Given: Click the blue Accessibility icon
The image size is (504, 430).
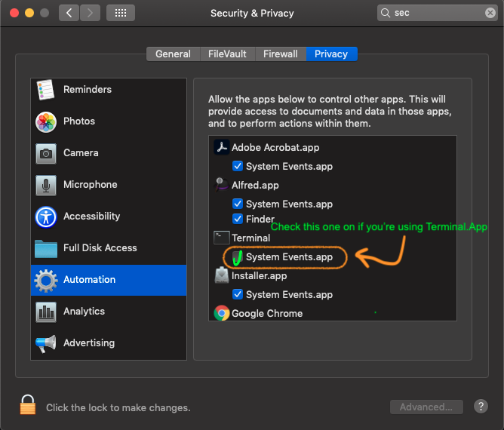Looking at the screenshot, I should tap(46, 217).
